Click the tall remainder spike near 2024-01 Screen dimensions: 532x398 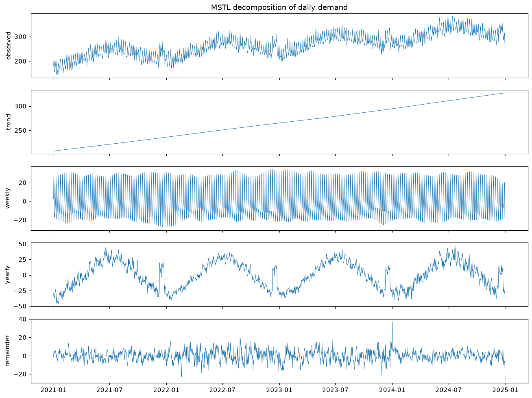pos(392,323)
